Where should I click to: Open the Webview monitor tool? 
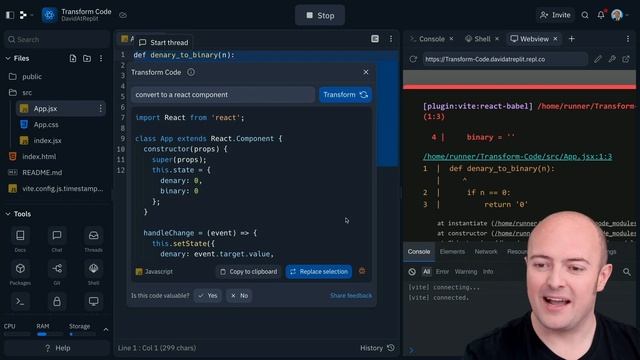[x=93, y=302]
